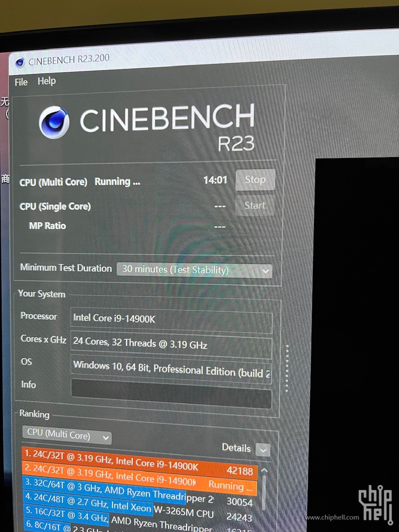Open the File menu
399x532 pixels.
tap(21, 82)
